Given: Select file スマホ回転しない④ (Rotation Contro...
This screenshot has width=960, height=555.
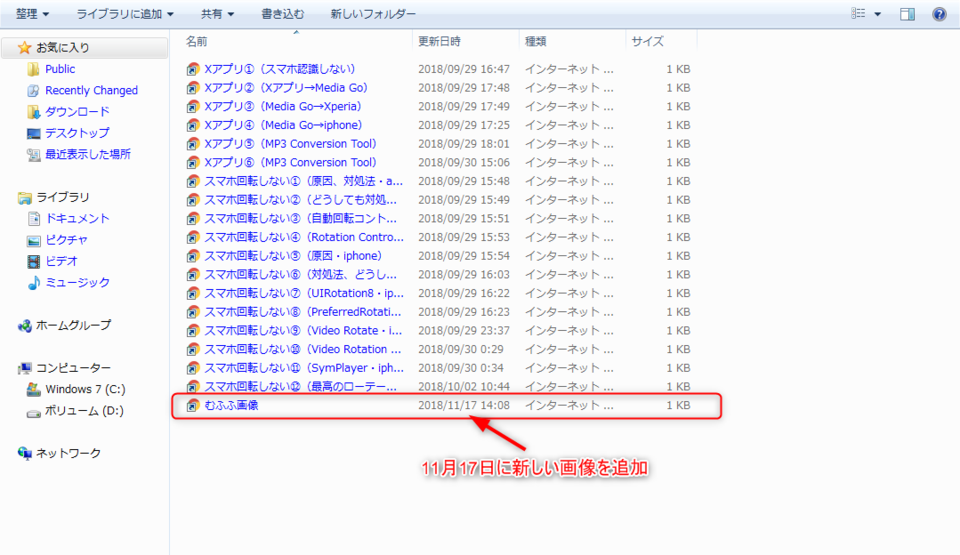Looking at the screenshot, I should (x=304, y=237).
